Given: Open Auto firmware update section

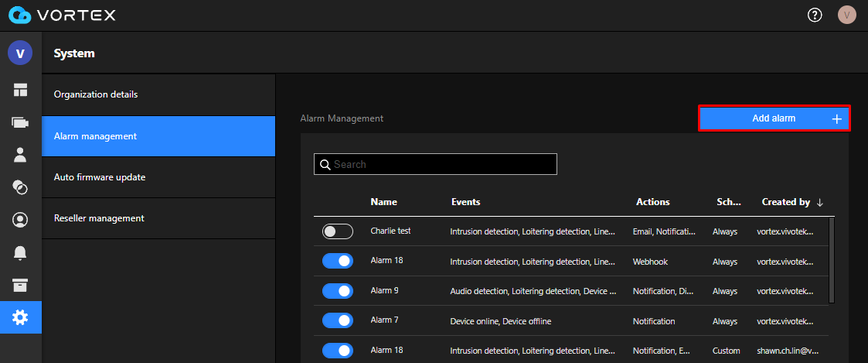Looking at the screenshot, I should [158, 177].
